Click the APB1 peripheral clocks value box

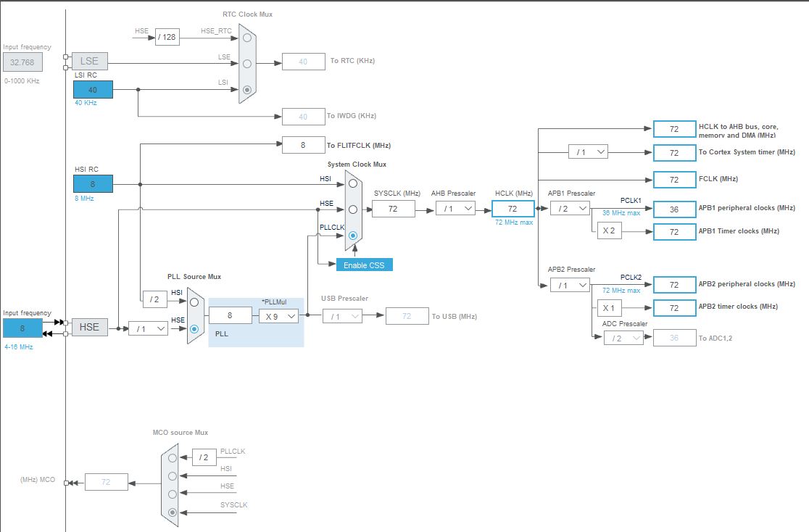click(x=675, y=209)
